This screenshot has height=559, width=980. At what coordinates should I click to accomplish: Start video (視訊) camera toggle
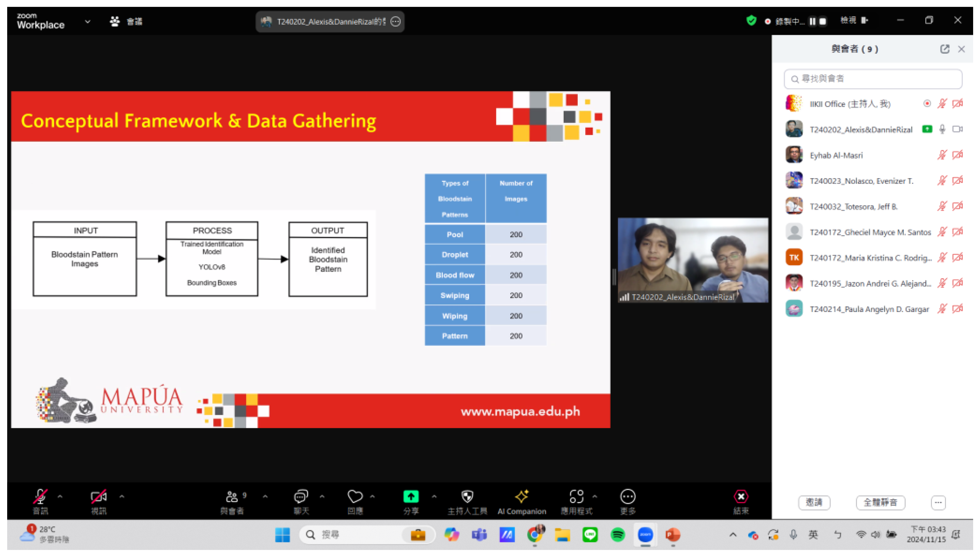click(98, 496)
